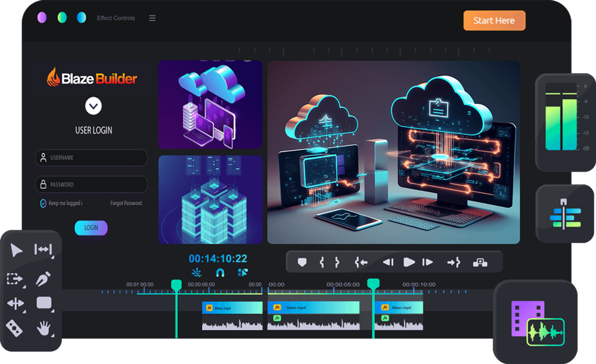Image resolution: width=596 pixels, height=364 pixels.
Task: Click the 00:00:05:00 timeline ruler label
Action: coord(343,284)
